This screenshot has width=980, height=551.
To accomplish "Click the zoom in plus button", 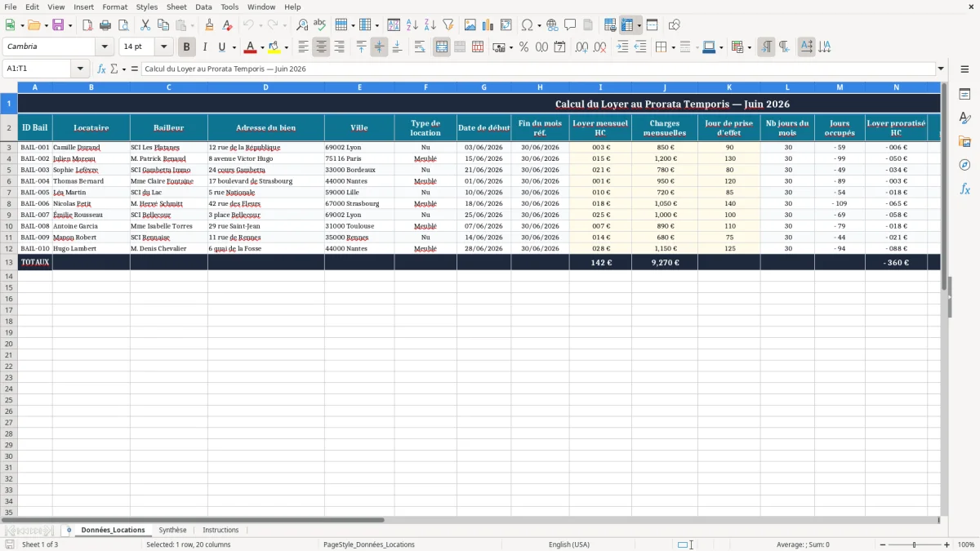I will [x=947, y=544].
